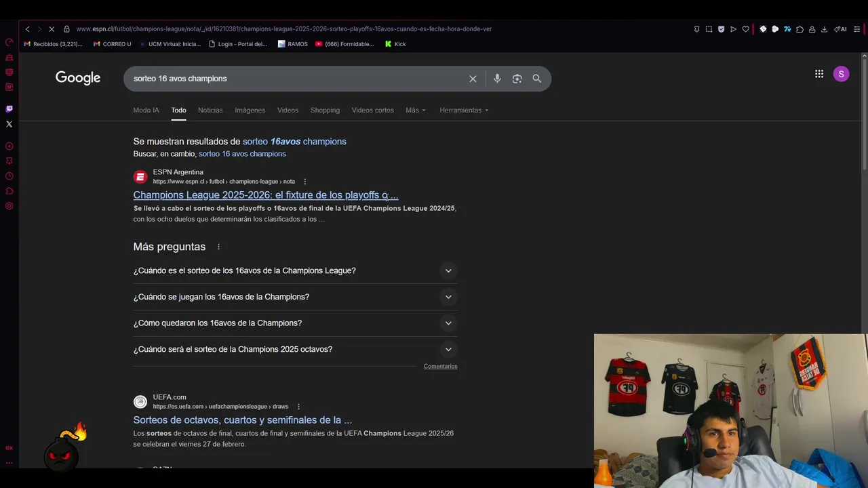Bookmark this page with the heart icon
868x488 pixels.
[745, 29]
